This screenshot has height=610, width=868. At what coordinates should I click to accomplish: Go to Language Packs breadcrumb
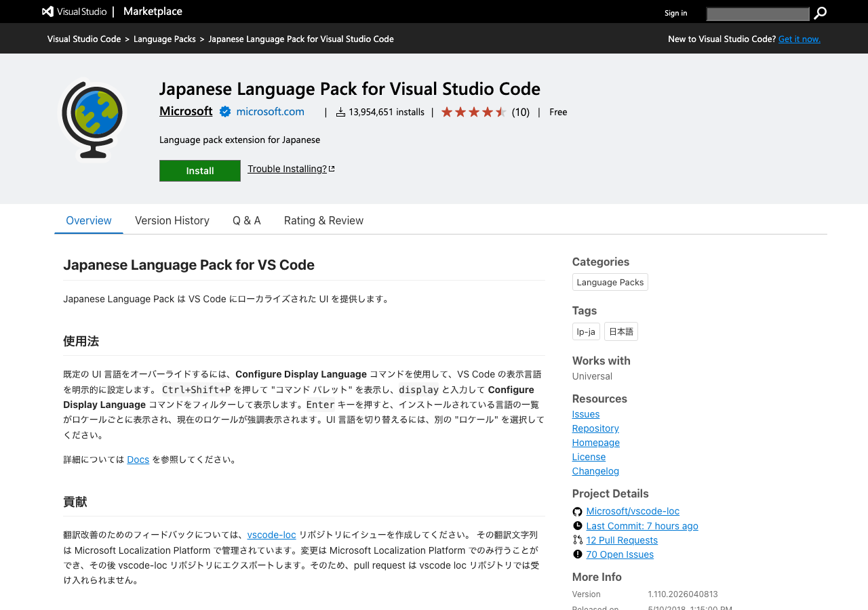[164, 39]
